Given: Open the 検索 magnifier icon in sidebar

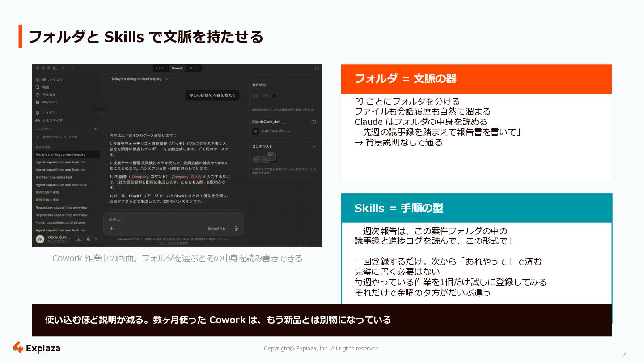Looking at the screenshot, I should [38, 87].
